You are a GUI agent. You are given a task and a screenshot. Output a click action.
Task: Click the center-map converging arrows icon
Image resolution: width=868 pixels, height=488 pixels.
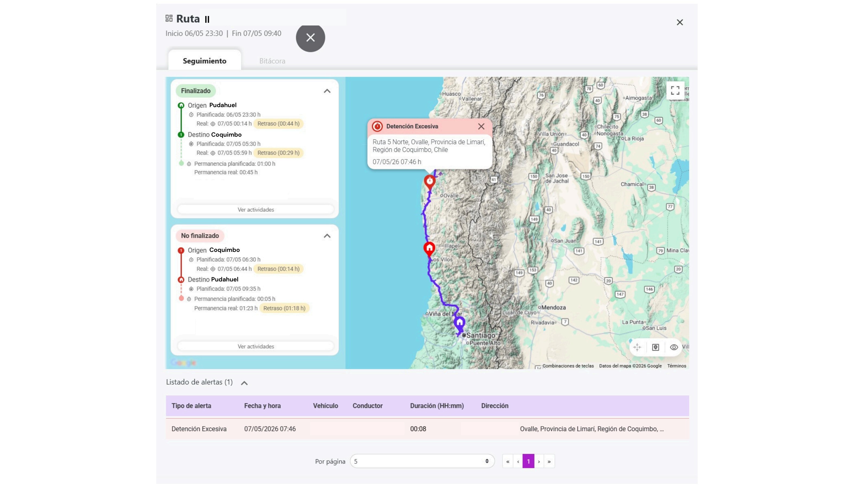(637, 347)
